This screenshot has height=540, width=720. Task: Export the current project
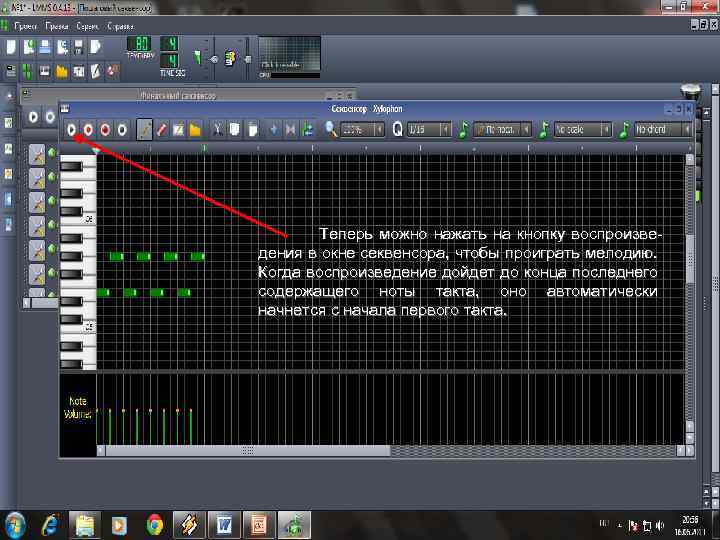tap(96, 47)
